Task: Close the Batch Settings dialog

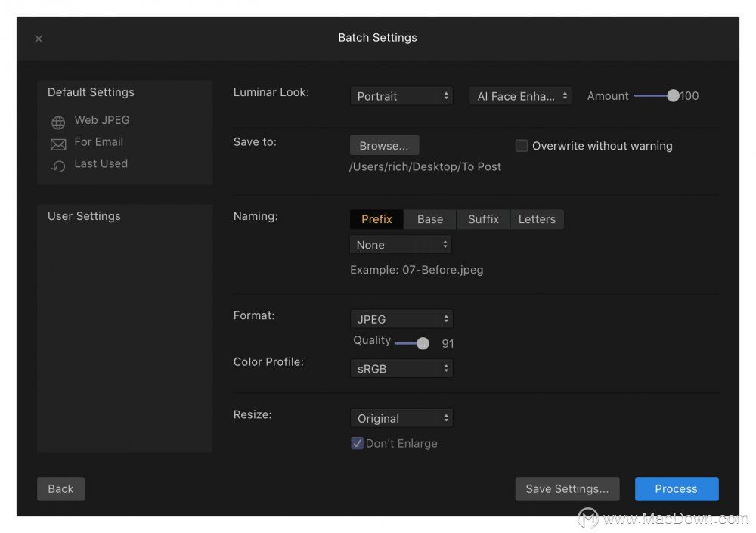Action: pyautogui.click(x=39, y=39)
